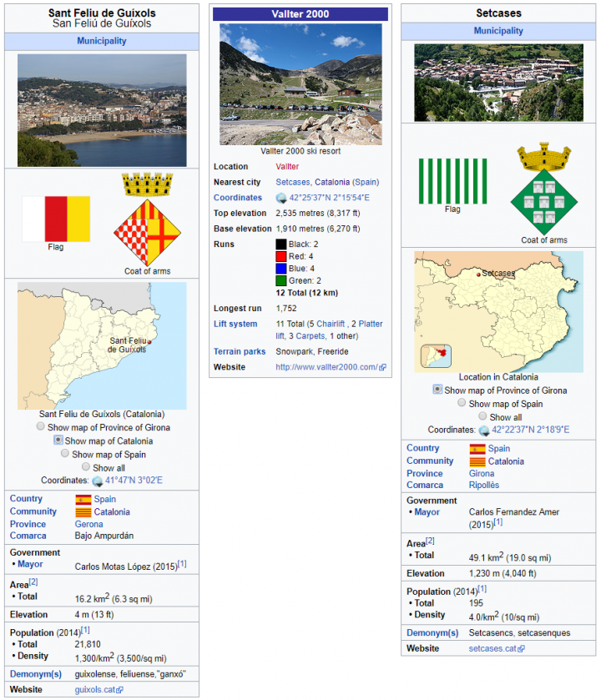601x700 pixels.
Task: Open Coordinates label link in Vallter infobox
Action: pos(238,198)
